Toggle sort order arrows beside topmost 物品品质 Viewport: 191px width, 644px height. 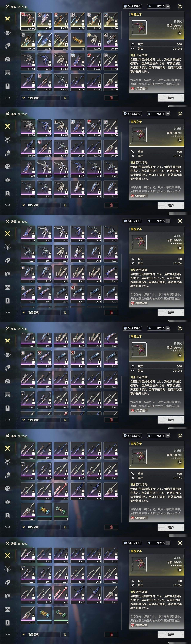coord(65,98)
